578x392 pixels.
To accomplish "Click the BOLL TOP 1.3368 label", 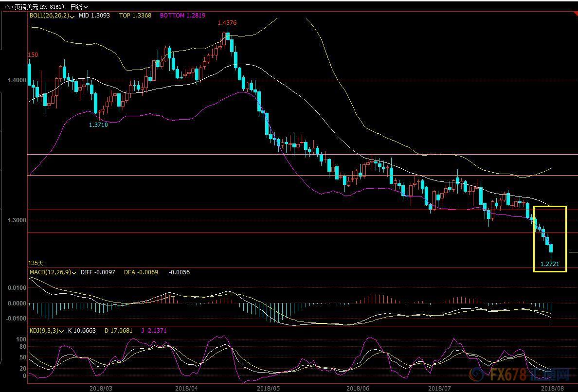I will [135, 16].
